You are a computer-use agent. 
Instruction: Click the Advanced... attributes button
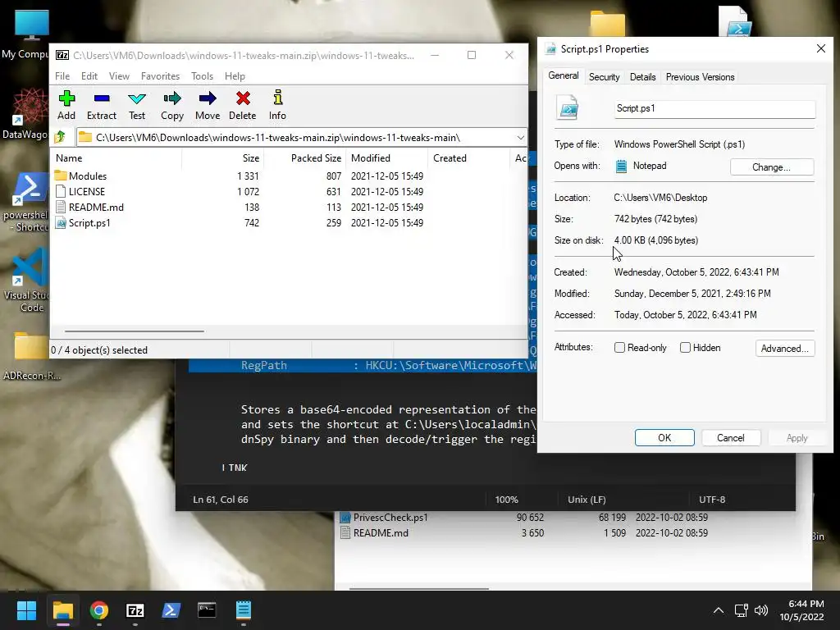(x=785, y=348)
